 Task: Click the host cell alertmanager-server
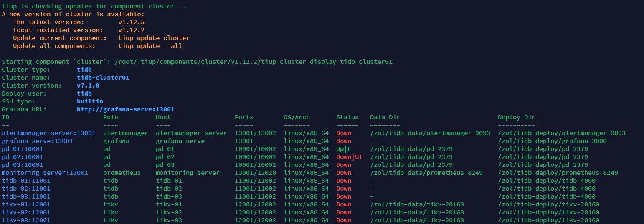point(191,133)
